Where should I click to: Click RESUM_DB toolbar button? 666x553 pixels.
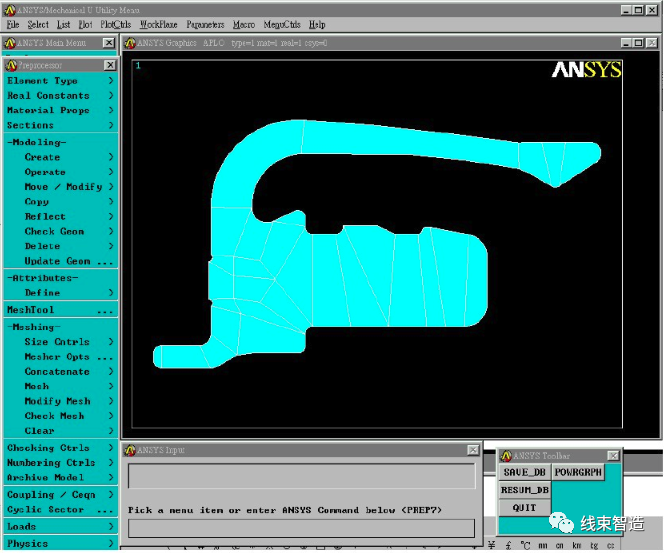click(x=525, y=490)
